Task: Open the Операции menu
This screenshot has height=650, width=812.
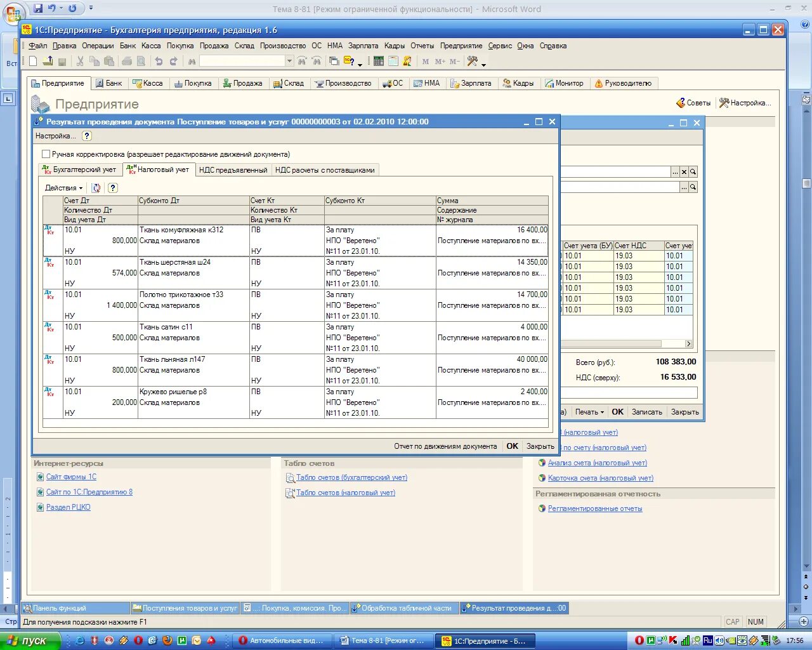Action: (x=98, y=46)
